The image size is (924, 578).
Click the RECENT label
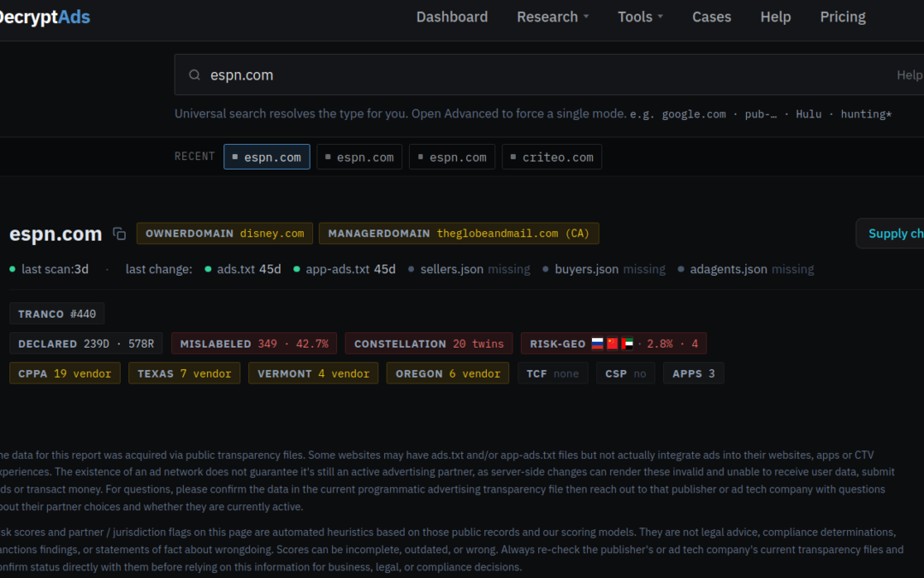(x=194, y=157)
